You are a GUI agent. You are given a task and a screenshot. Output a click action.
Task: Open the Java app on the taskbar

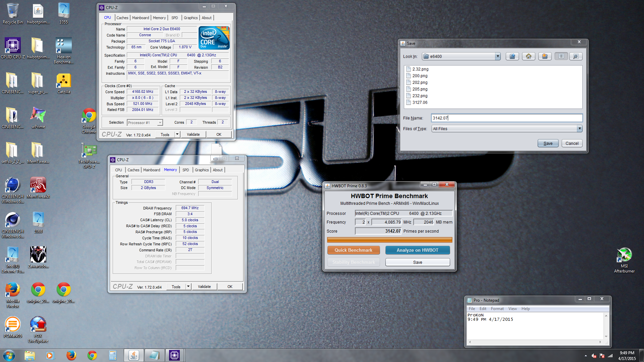tap(133, 355)
